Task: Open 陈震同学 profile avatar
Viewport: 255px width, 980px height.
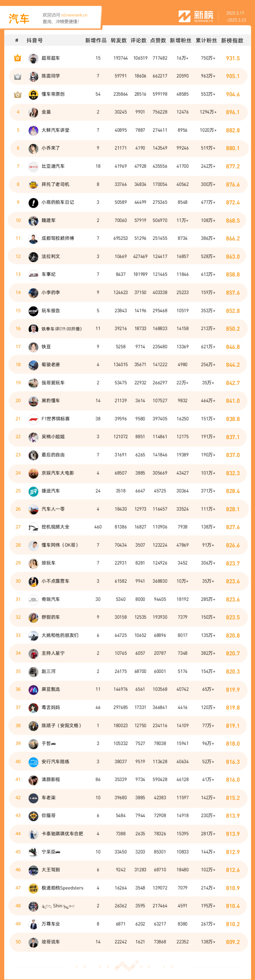Action: (x=34, y=76)
